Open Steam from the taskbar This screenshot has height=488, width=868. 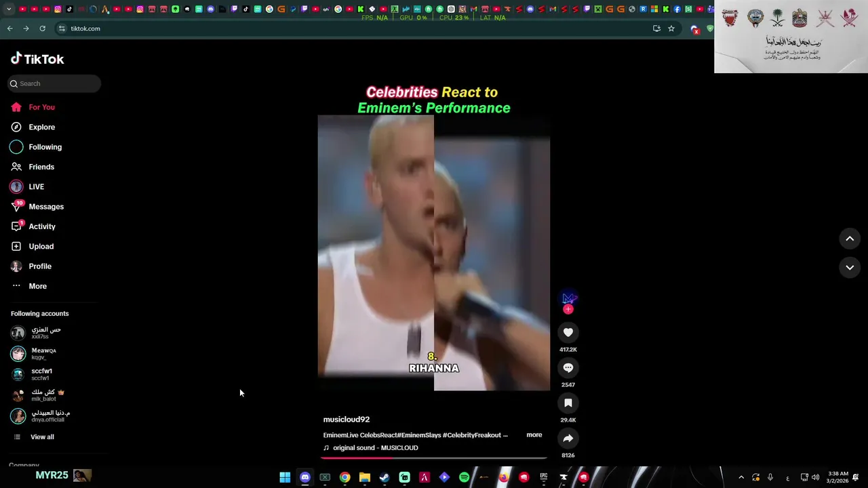tap(384, 477)
